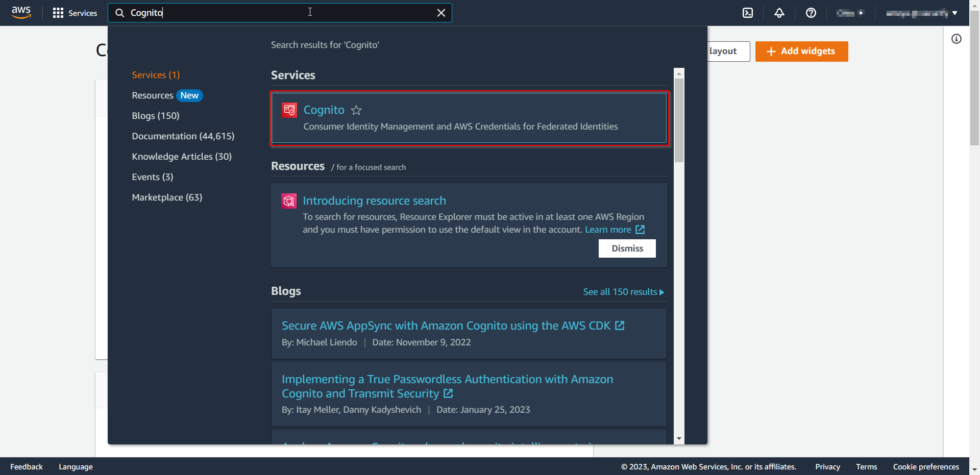
Task: Open Secure AWS AppSync with Cognito blog
Action: [446, 326]
